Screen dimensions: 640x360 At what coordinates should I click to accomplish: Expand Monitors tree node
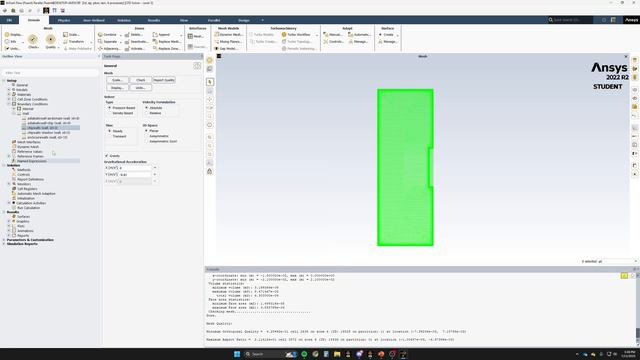[9, 184]
